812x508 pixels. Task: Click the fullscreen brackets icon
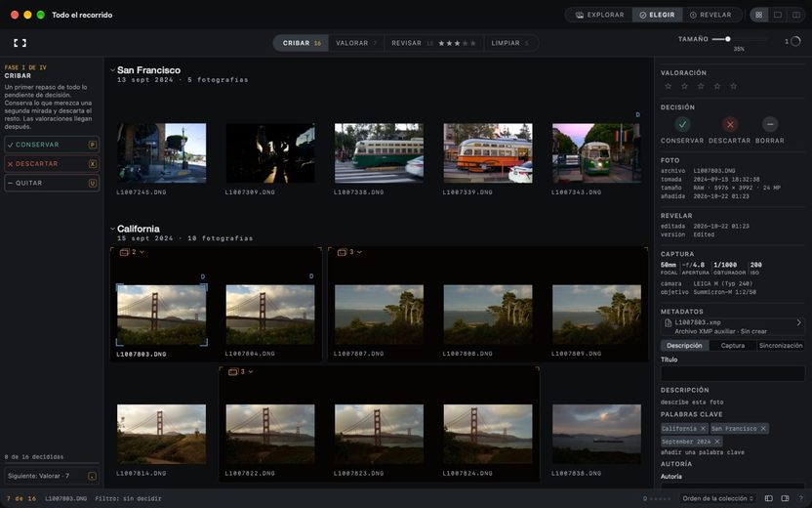pos(20,43)
